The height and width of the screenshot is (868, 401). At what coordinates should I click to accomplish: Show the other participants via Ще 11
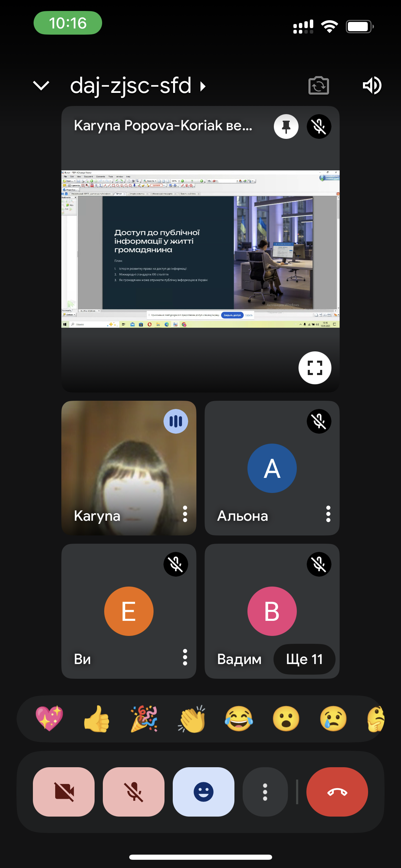[304, 659]
